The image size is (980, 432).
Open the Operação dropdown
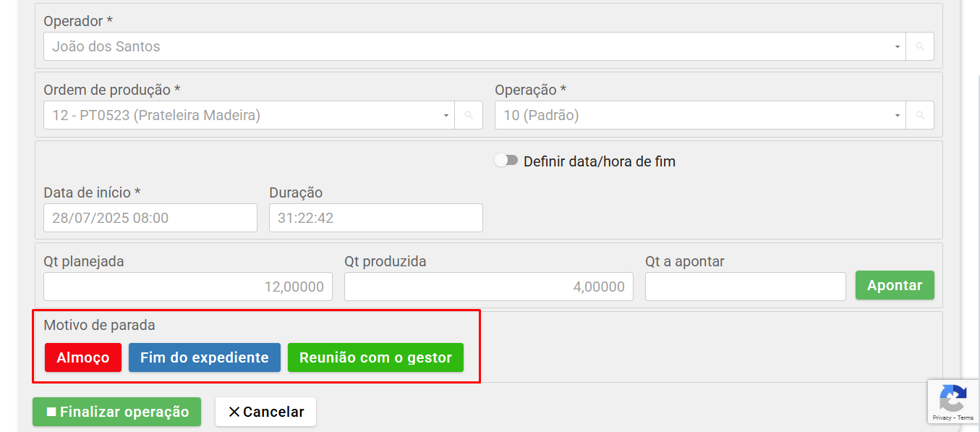pyautogui.click(x=699, y=115)
